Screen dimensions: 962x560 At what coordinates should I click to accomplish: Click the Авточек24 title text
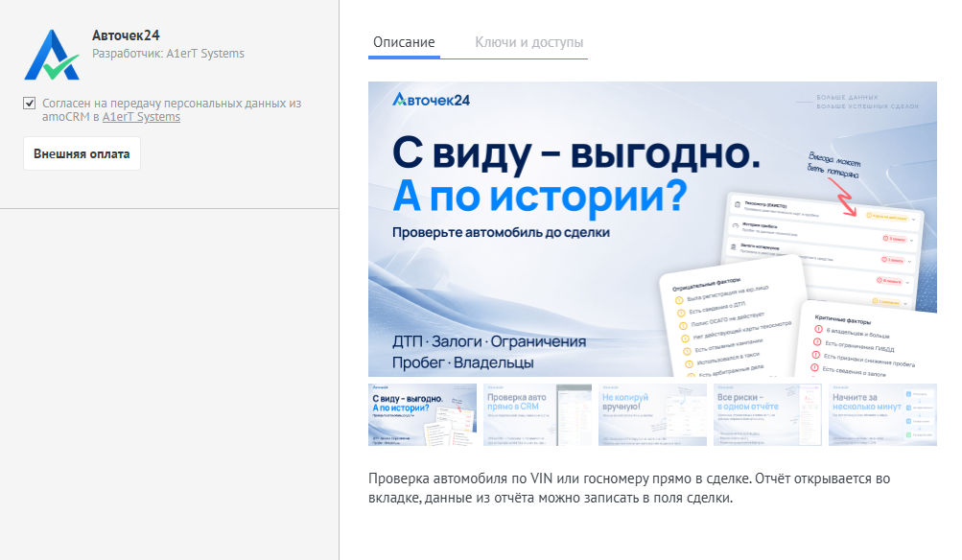click(126, 35)
